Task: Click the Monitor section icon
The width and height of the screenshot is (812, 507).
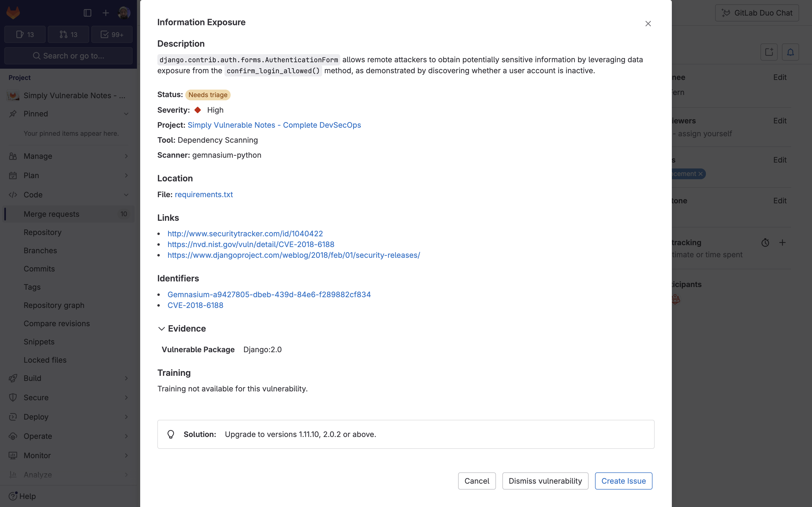Action: coord(13,455)
